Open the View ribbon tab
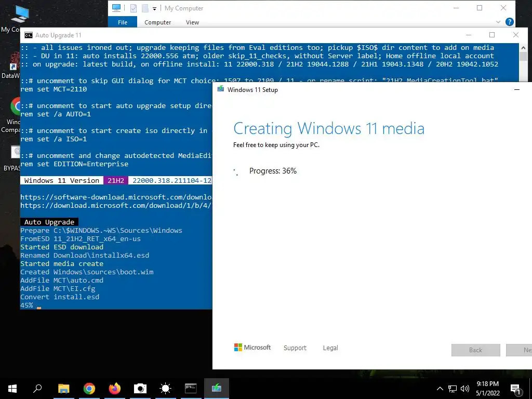This screenshot has height=399, width=532. (192, 22)
